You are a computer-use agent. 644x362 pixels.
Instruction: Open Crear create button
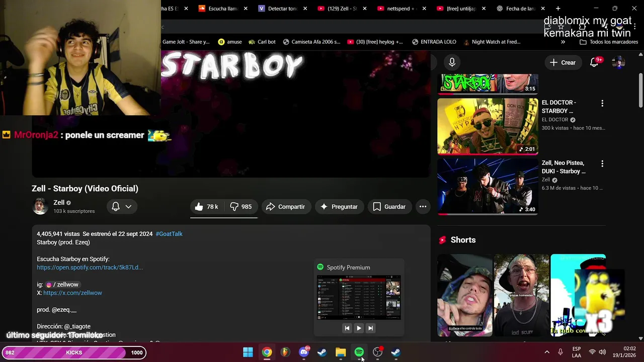coord(563,62)
